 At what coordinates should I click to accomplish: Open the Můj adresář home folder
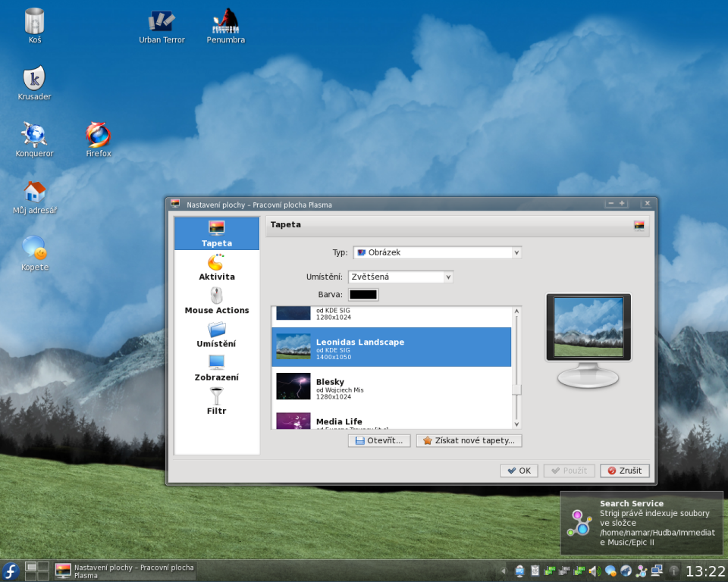click(x=35, y=197)
